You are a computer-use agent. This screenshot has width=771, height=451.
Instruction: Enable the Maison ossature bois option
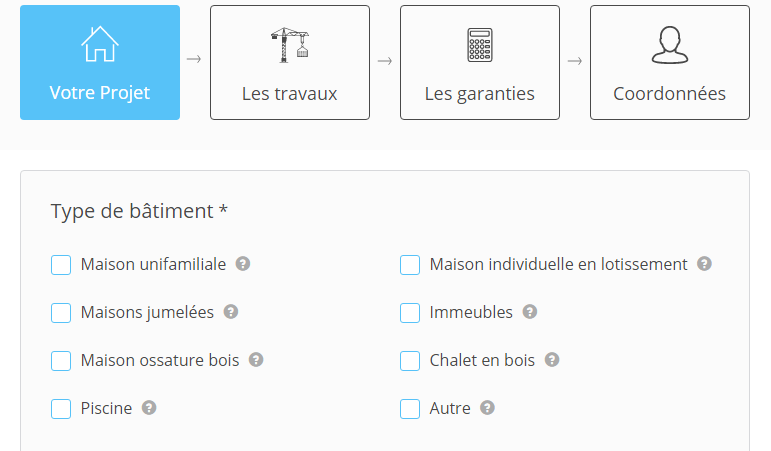[x=61, y=361]
